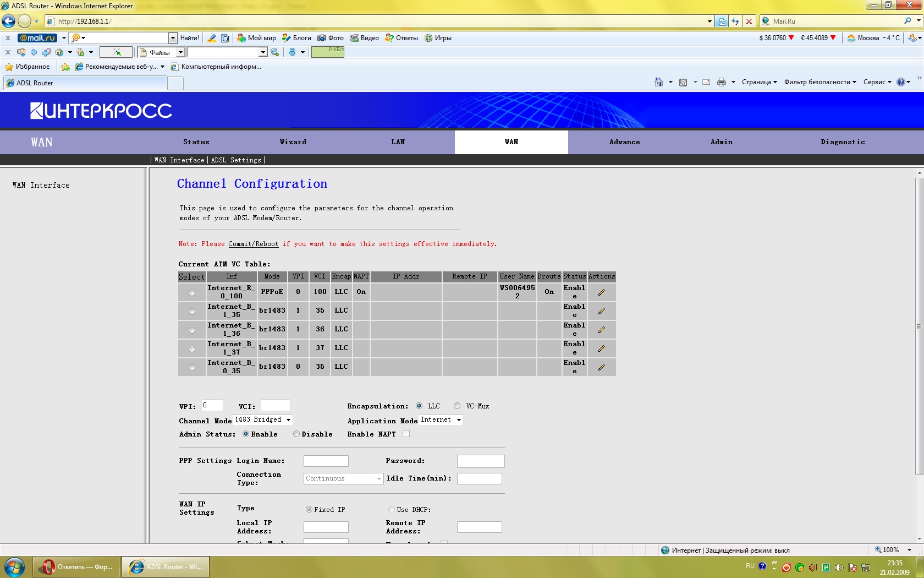This screenshot has width=924, height=578.
Task: Click the browser back arrow button
Action: tap(9, 21)
